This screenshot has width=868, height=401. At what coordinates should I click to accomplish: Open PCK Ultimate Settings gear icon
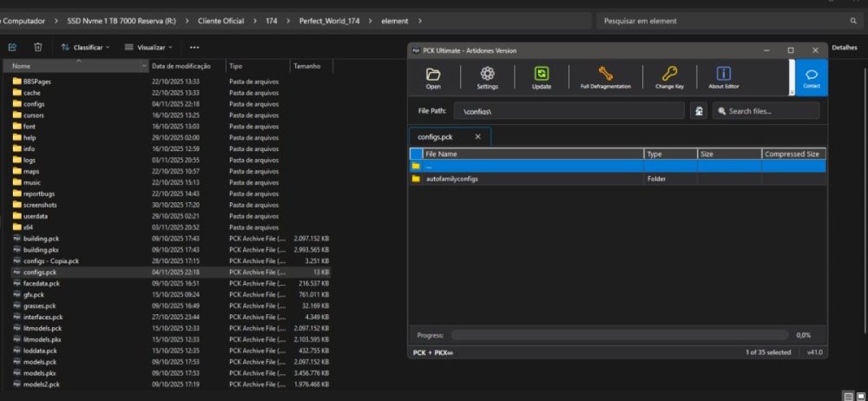pos(487,77)
